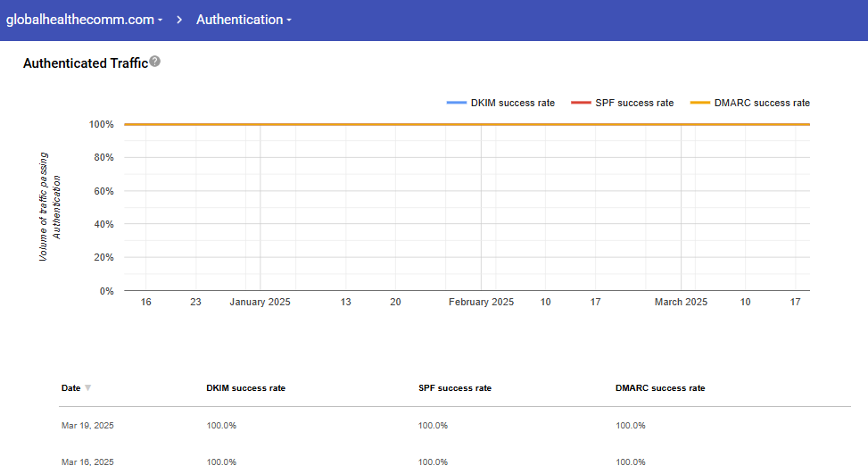Image resolution: width=868 pixels, height=474 pixels.
Task: Click the January 2025 axis label
Action: 260,303
